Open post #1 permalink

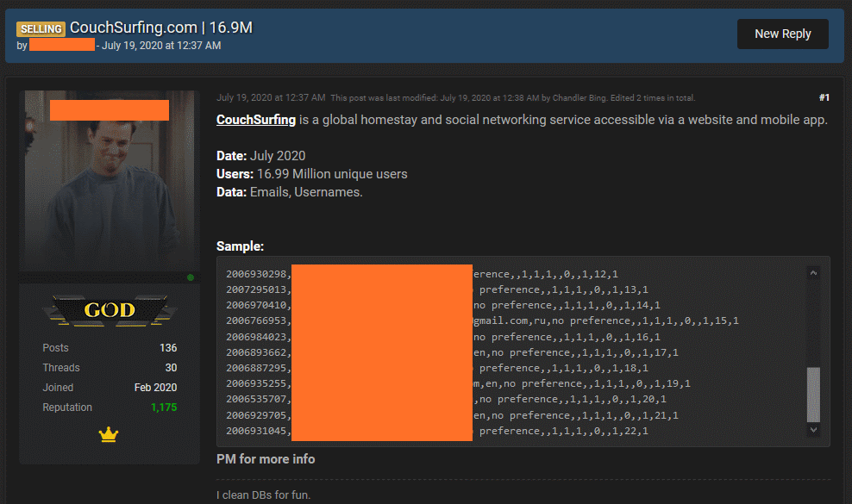824,97
